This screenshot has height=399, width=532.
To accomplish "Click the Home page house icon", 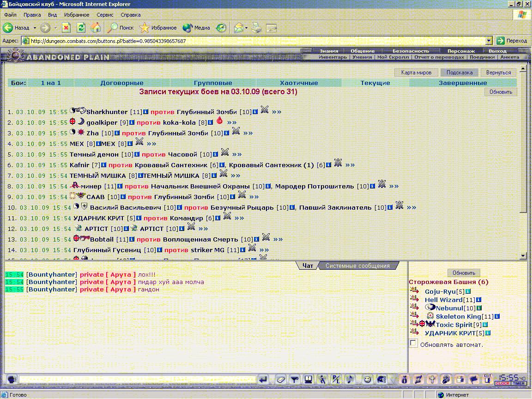I will [96, 28].
